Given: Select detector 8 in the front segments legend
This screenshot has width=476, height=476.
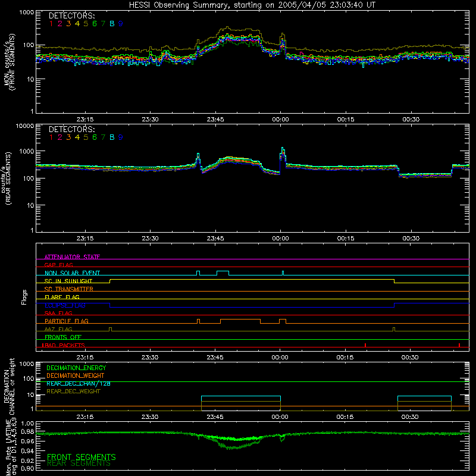Looking at the screenshot, I should point(112,24).
